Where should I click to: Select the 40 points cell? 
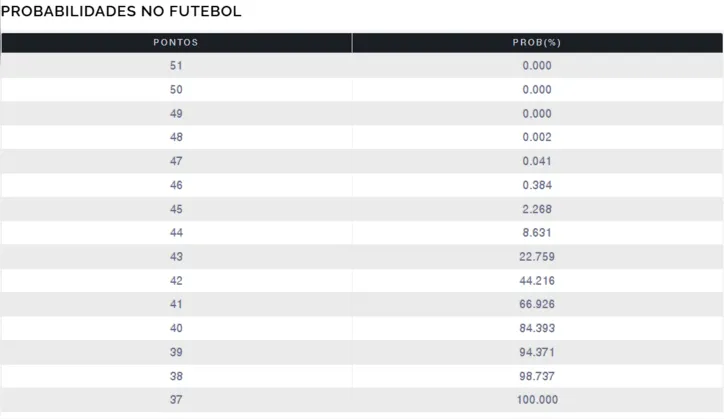pyautogui.click(x=176, y=328)
